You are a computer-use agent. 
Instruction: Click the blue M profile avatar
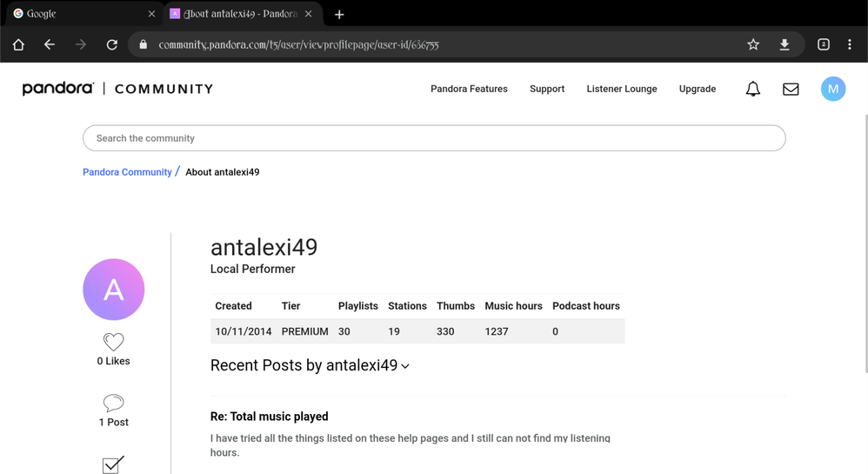point(832,89)
